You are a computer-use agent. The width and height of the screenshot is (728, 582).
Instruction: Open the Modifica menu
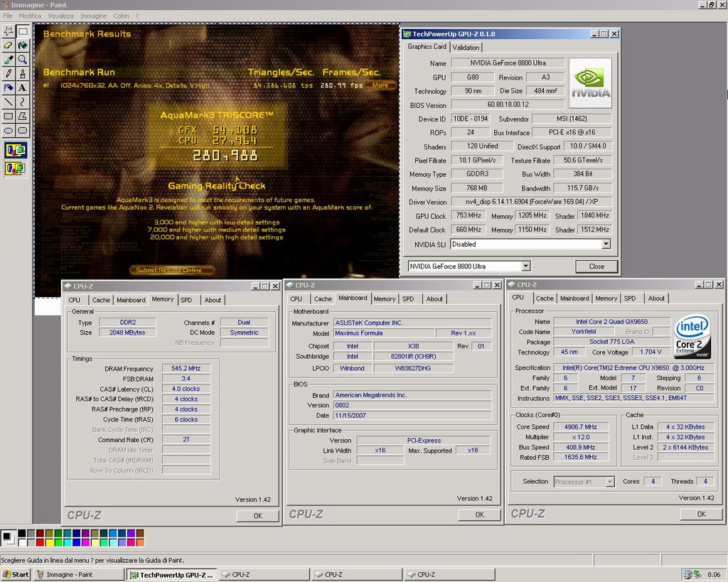pyautogui.click(x=30, y=16)
